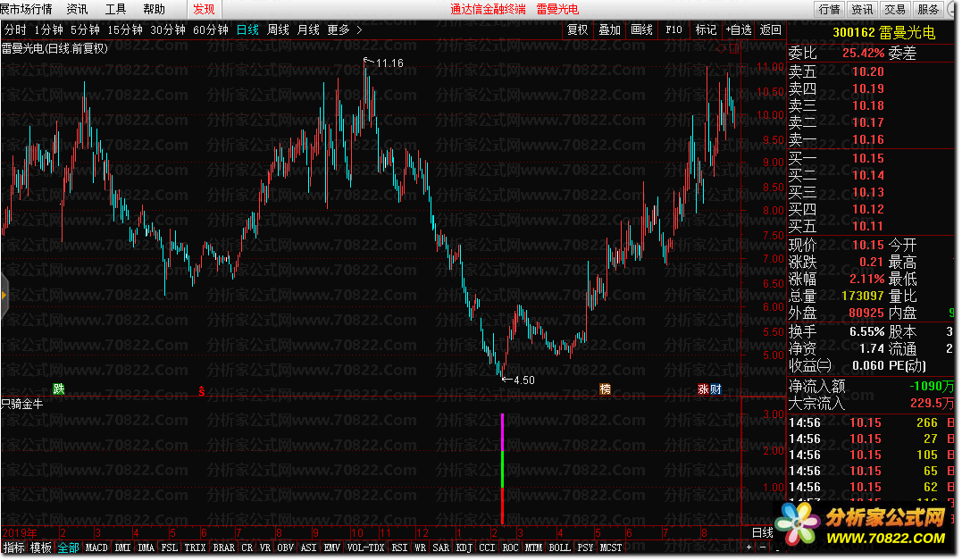Image resolution: width=962 pixels, height=560 pixels.
Task: Click the 行情 button at top right
Action: [x=829, y=9]
